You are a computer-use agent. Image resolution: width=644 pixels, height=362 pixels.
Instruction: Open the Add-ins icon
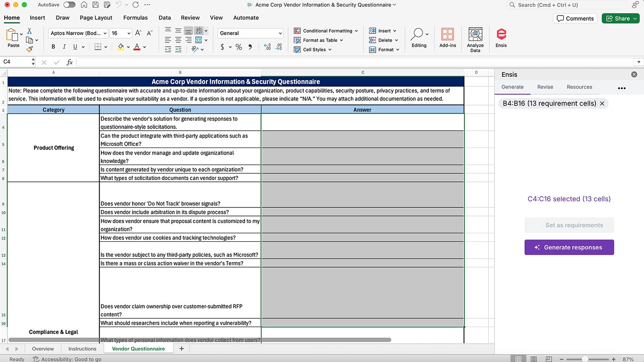[x=447, y=38]
